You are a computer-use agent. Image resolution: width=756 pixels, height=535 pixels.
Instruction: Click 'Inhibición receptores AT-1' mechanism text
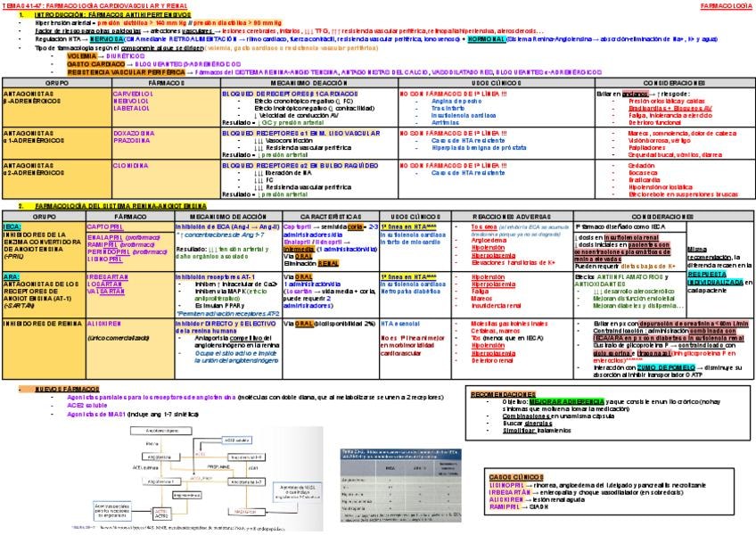click(x=215, y=277)
